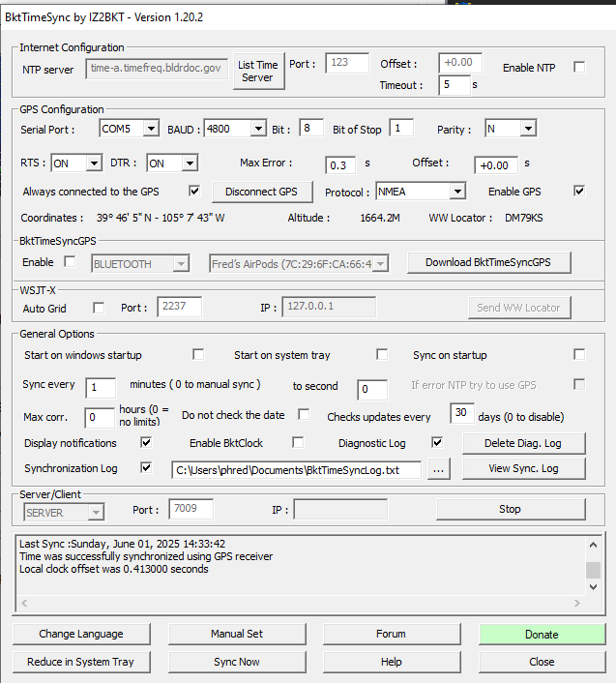Enable the BktClock checkbox

click(298, 442)
